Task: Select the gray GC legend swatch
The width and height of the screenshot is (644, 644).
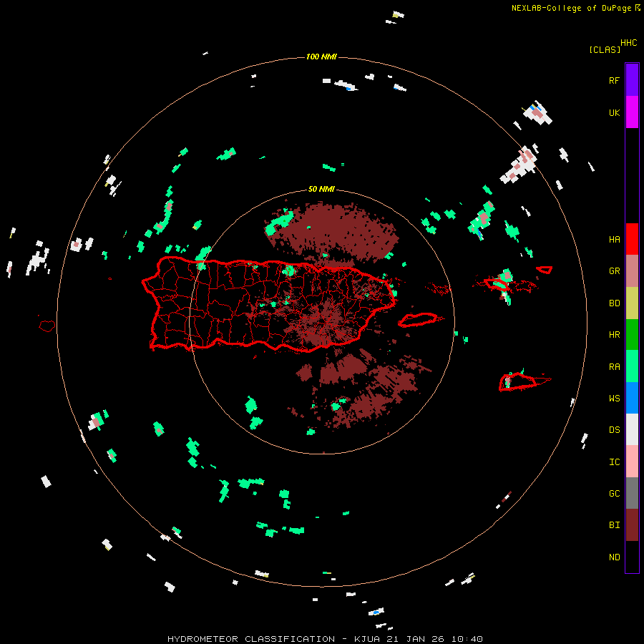Action: (x=632, y=493)
